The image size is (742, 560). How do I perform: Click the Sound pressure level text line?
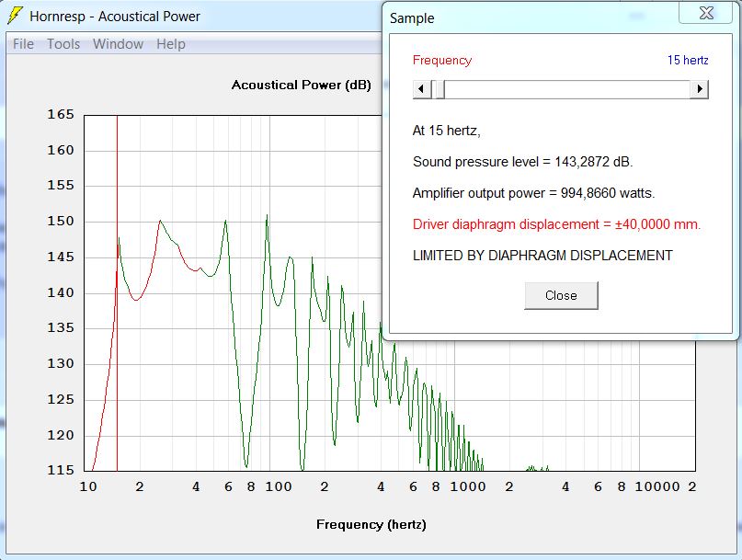click(x=522, y=162)
